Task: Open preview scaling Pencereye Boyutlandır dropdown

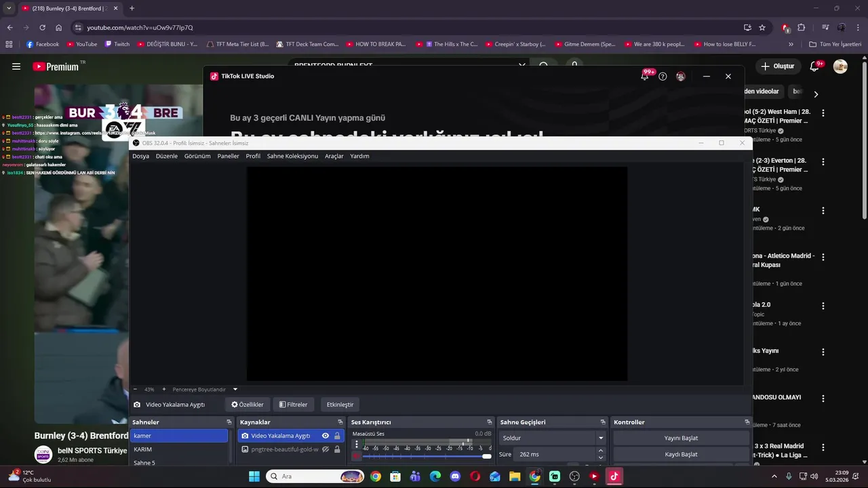Action: [205, 390]
